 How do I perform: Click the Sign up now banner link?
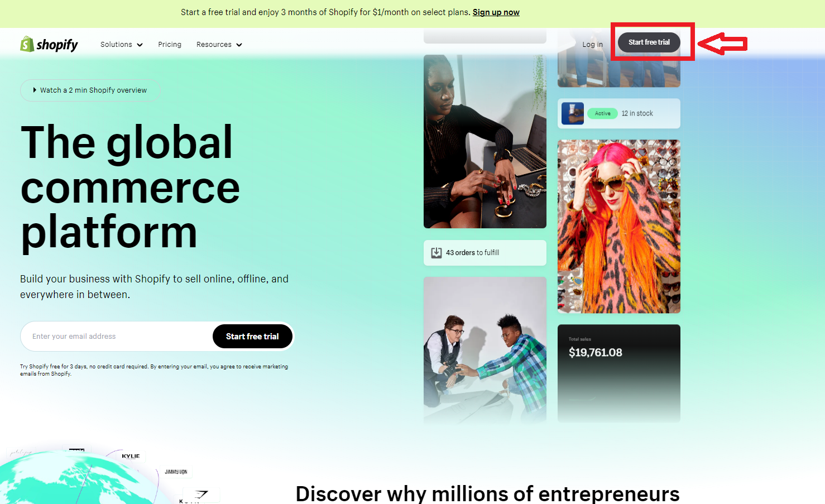coord(496,12)
